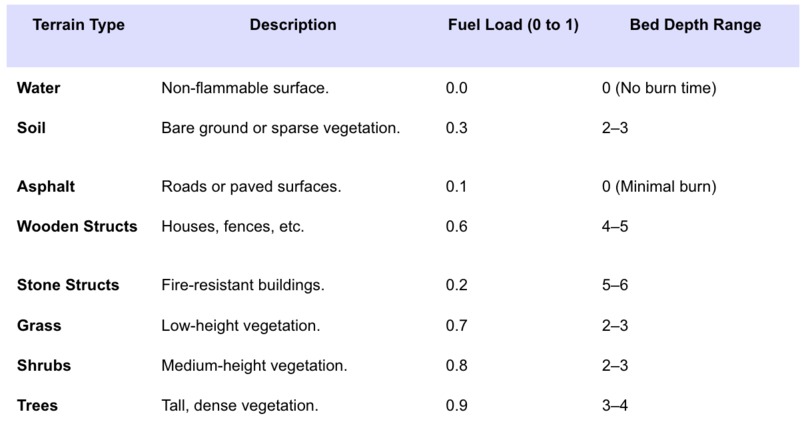
Task: Click the 'Non-flammable surface.' description cell
Action: pos(245,88)
